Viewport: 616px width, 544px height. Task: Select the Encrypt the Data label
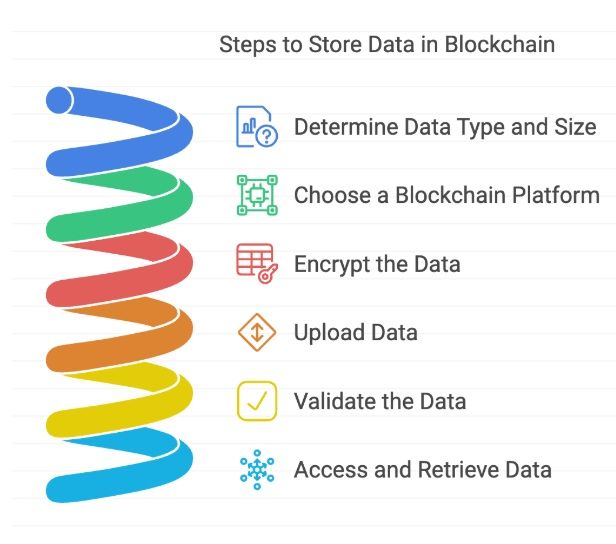coord(377,264)
